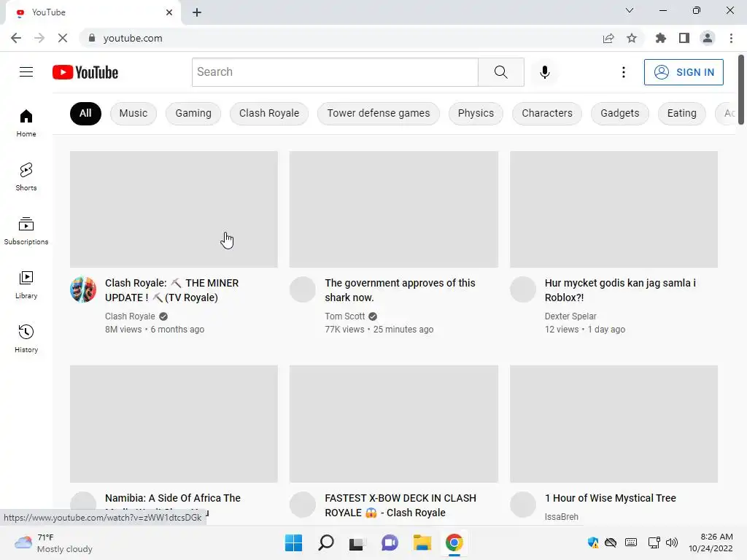The width and height of the screenshot is (747, 560).
Task: Open Subscriptions from the sidebar
Action: [x=26, y=231]
